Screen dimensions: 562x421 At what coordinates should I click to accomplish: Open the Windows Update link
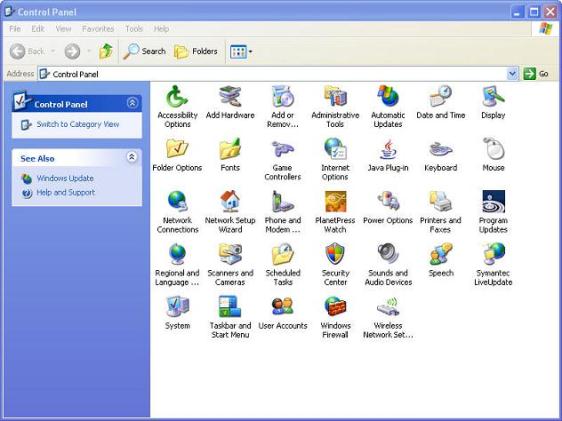[x=65, y=178]
